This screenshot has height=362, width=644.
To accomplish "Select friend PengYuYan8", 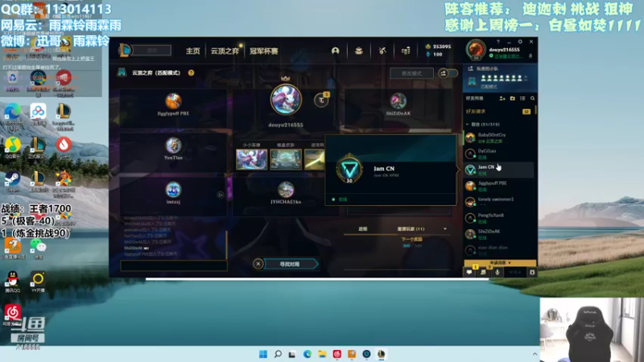I will 498,218.
